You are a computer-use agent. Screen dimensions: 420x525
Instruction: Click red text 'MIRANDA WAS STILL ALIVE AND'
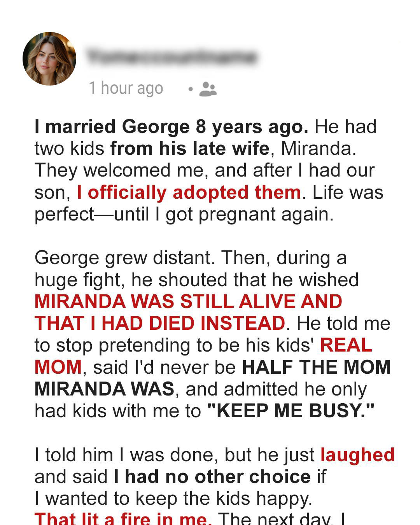tap(189, 301)
